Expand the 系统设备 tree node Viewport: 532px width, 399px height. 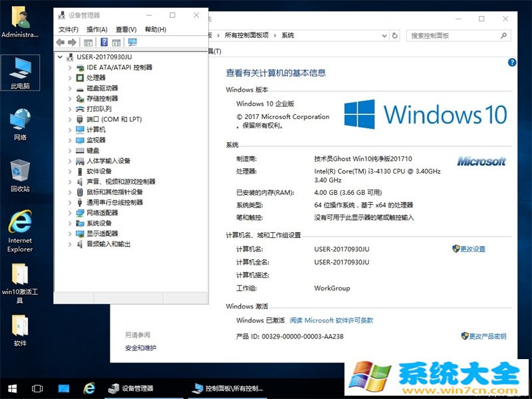pos(70,223)
